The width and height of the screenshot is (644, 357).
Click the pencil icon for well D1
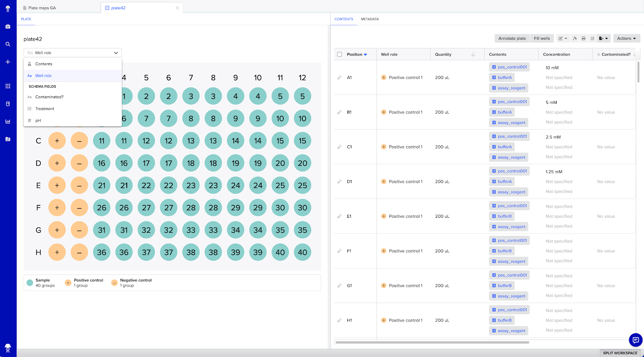pyautogui.click(x=339, y=182)
